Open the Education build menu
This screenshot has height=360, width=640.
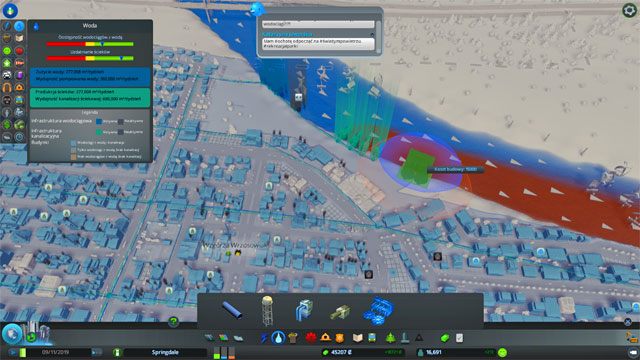click(358, 338)
